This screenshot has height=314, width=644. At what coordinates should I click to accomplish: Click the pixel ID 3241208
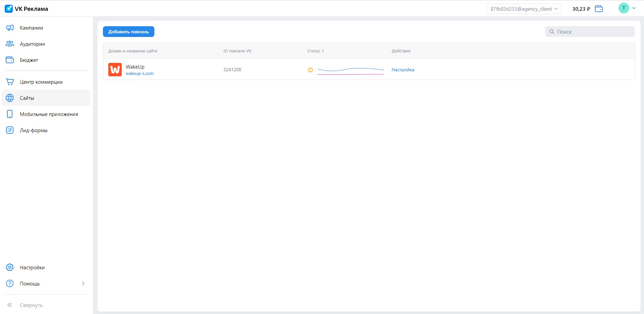(232, 70)
